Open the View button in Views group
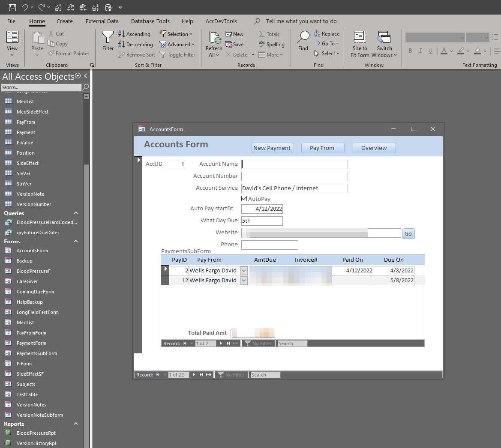Image resolution: width=501 pixels, height=448 pixels. (12, 44)
